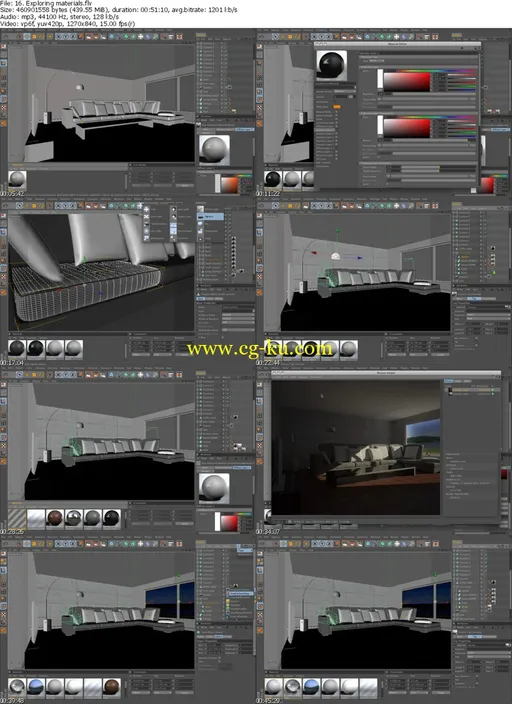Screen dimensions: 512x704
Task: Click the orange button in the Material Editor left column
Action: [x=336, y=106]
